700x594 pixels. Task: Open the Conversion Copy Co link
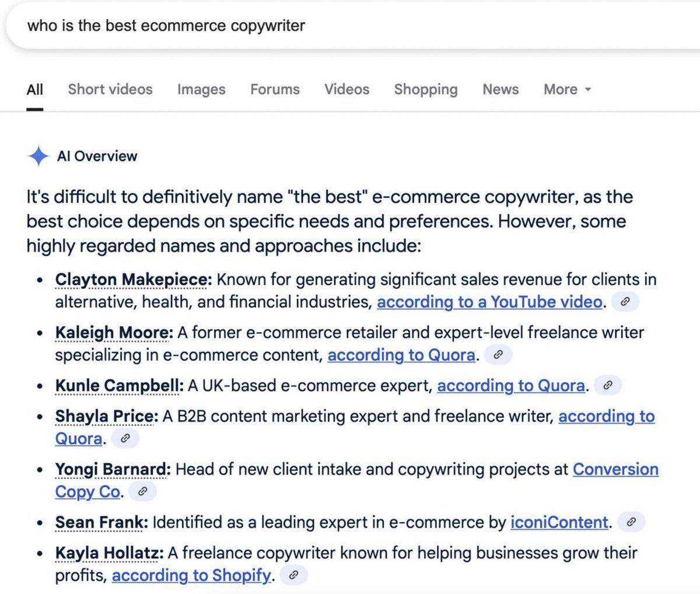pos(356,480)
